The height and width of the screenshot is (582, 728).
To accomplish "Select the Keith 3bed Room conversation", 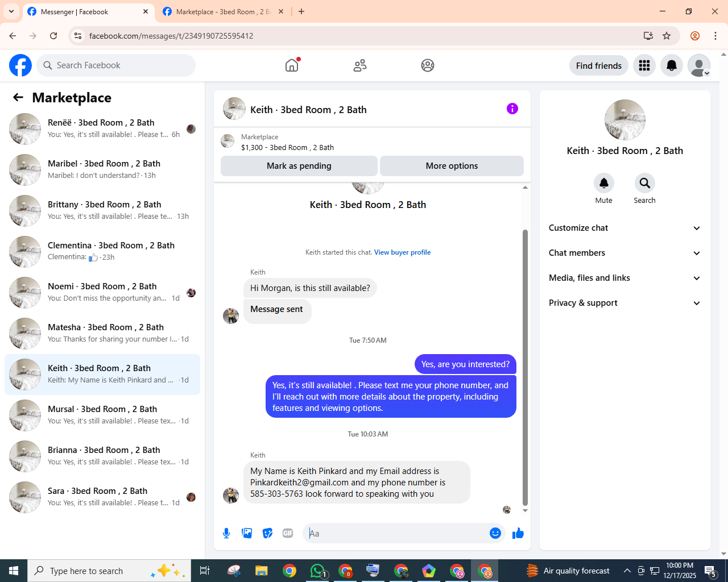I will coord(102,375).
